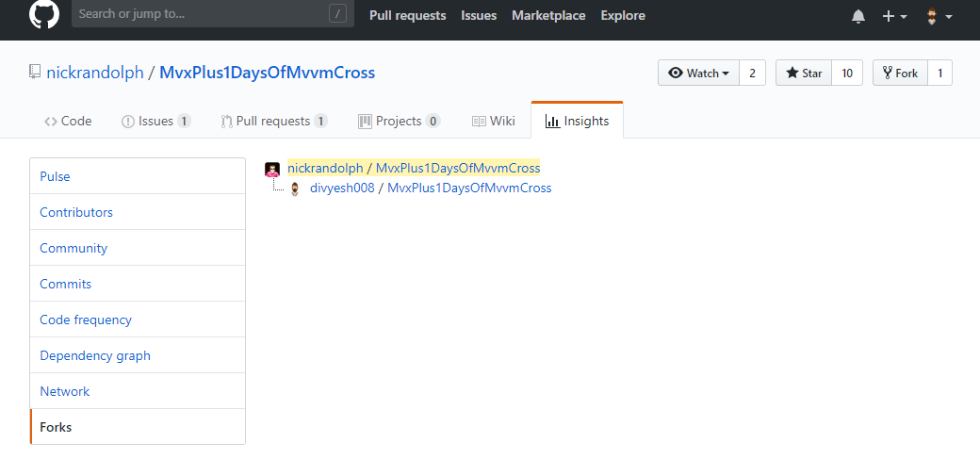View fork count 1 beside Fork
Viewport: 980px width, 459px height.
coord(940,74)
